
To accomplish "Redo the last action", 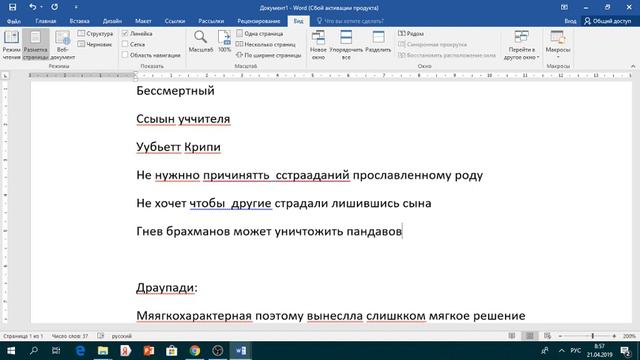I will [54, 7].
